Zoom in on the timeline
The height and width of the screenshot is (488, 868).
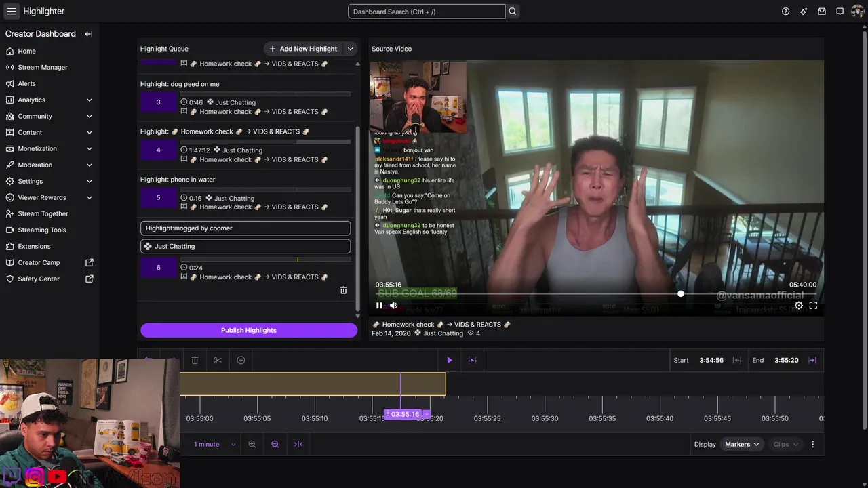pyautogui.click(x=252, y=444)
